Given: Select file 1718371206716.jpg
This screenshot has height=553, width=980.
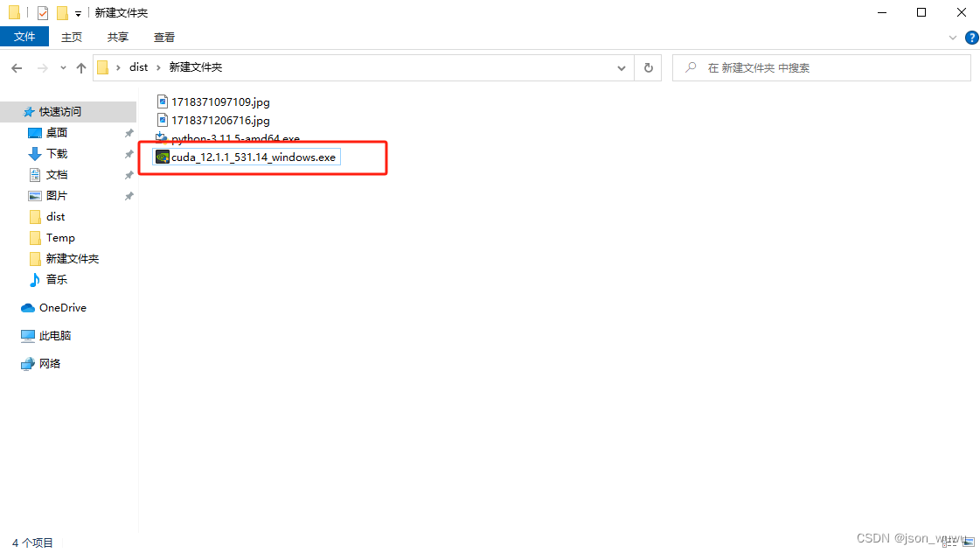Looking at the screenshot, I should coord(220,120).
